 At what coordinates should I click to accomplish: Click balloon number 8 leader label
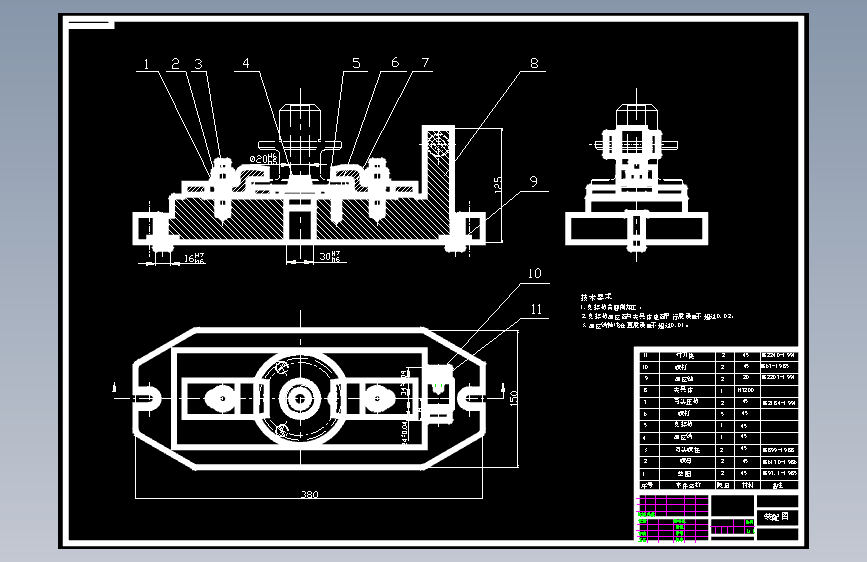534,63
